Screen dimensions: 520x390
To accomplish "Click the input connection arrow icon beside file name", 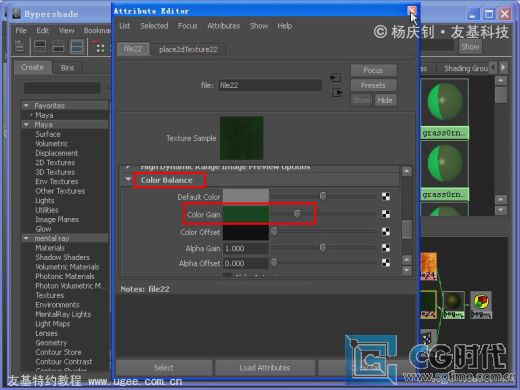I will 335,78.
